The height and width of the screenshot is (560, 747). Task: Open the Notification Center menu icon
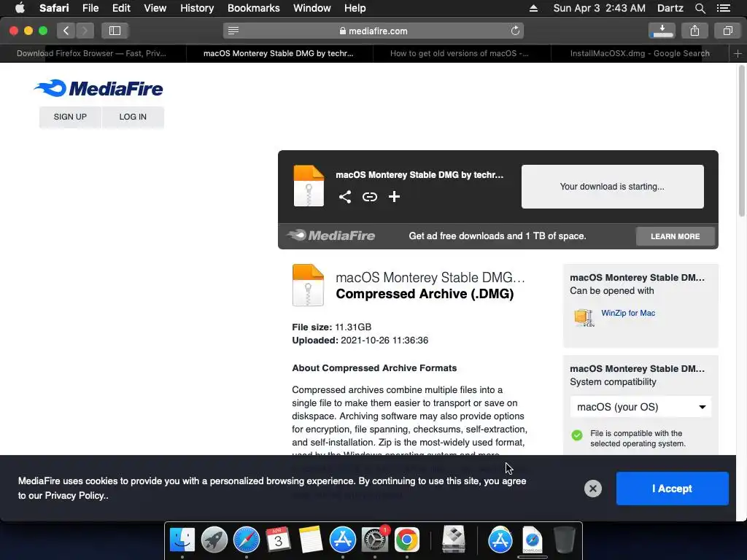click(724, 8)
